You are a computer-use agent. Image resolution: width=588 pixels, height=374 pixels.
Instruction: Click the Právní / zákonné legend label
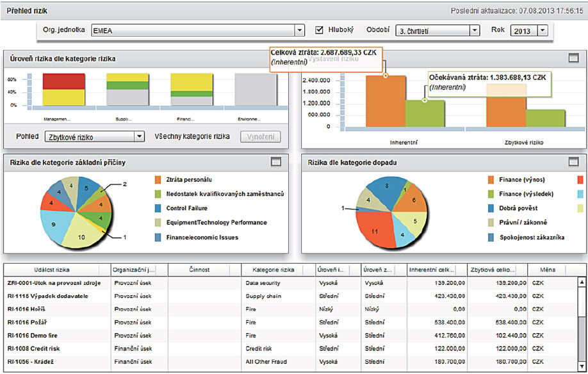pyautogui.click(x=523, y=223)
